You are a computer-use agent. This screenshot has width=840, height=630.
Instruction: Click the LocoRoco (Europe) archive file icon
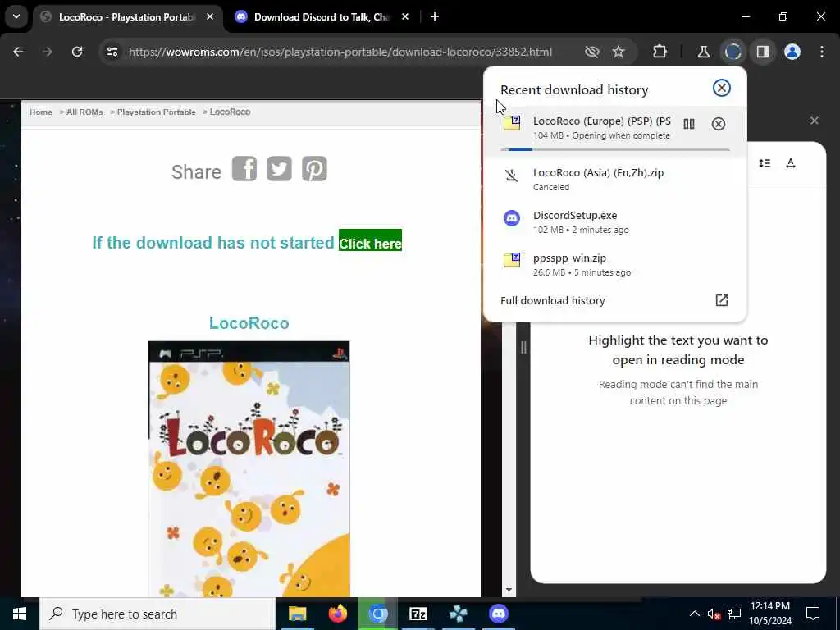512,123
